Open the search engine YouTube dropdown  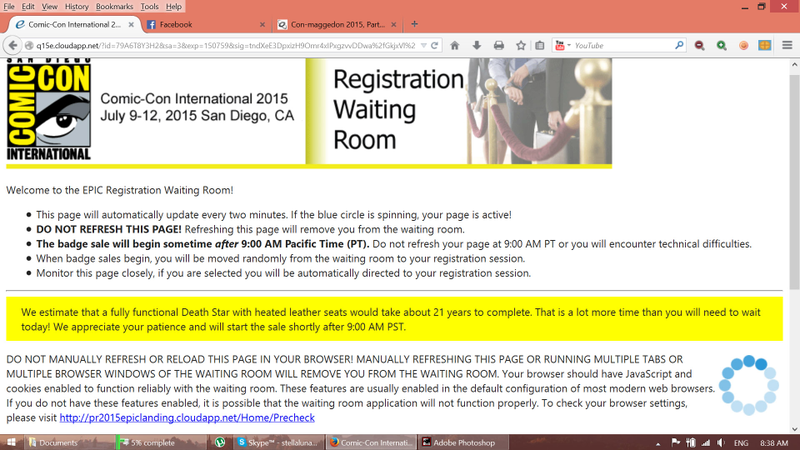coord(562,45)
